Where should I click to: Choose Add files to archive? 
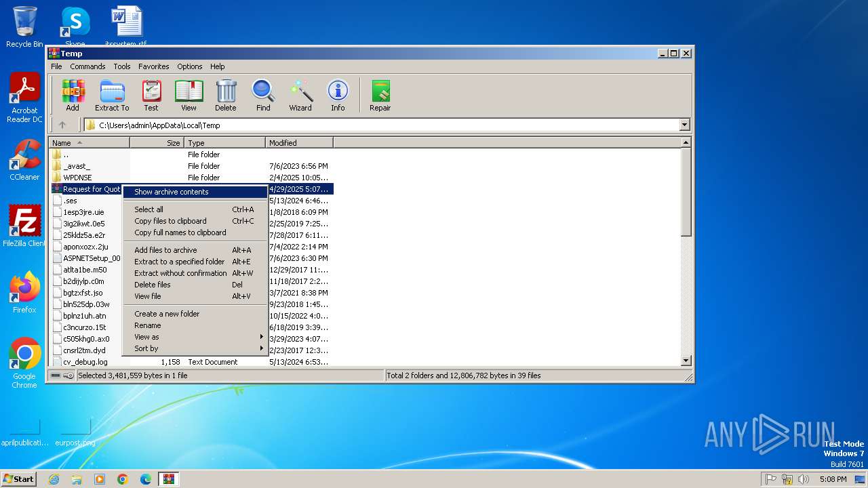tap(195, 250)
